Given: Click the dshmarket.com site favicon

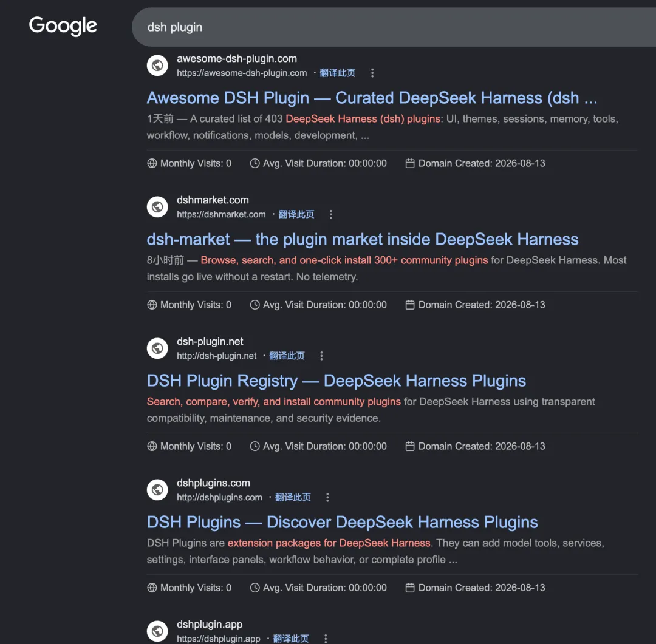Looking at the screenshot, I should (x=157, y=207).
